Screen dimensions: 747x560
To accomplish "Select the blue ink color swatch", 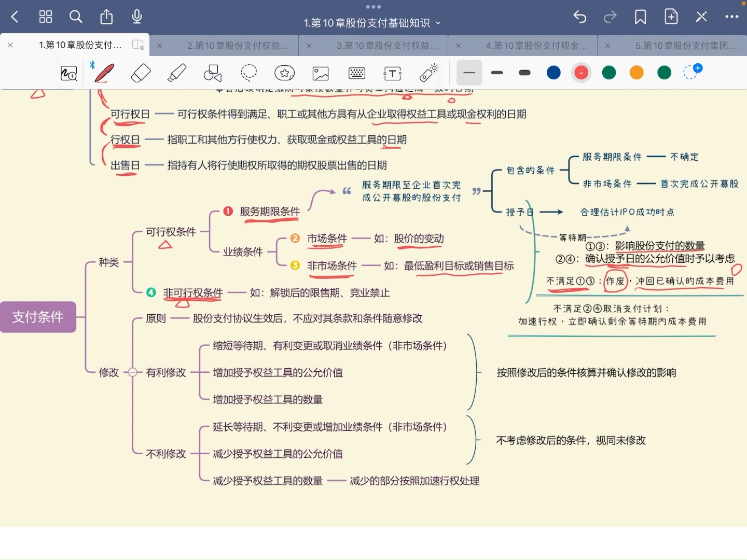I will pyautogui.click(x=554, y=73).
